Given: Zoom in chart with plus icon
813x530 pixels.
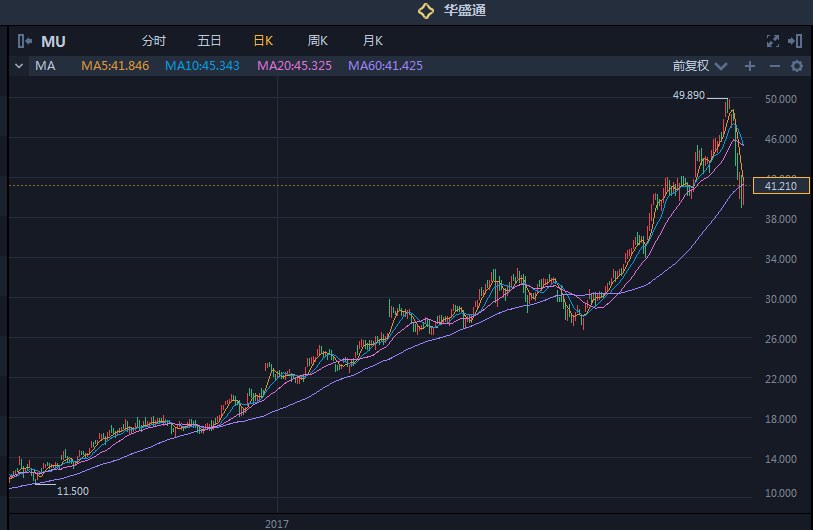Looking at the screenshot, I should click(750, 66).
